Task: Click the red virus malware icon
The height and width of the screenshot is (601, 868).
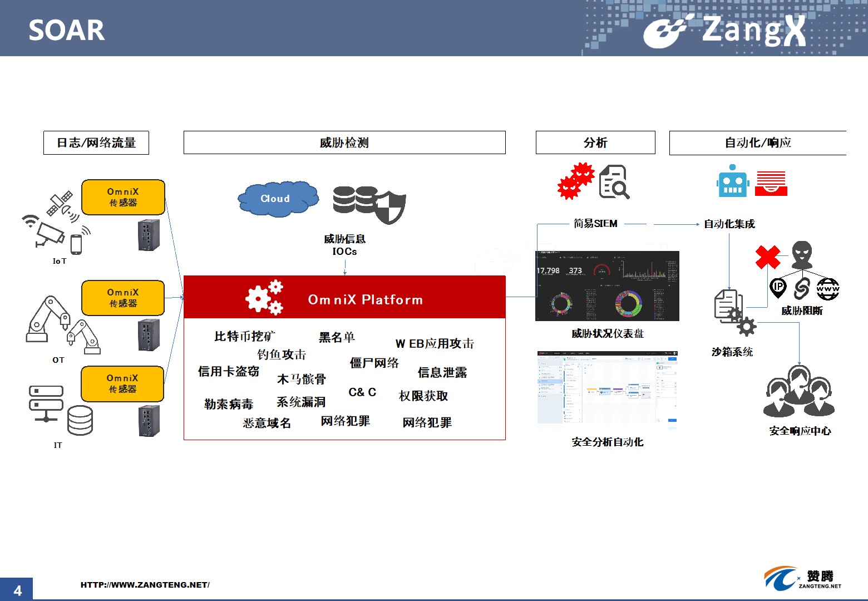Action: tap(576, 181)
